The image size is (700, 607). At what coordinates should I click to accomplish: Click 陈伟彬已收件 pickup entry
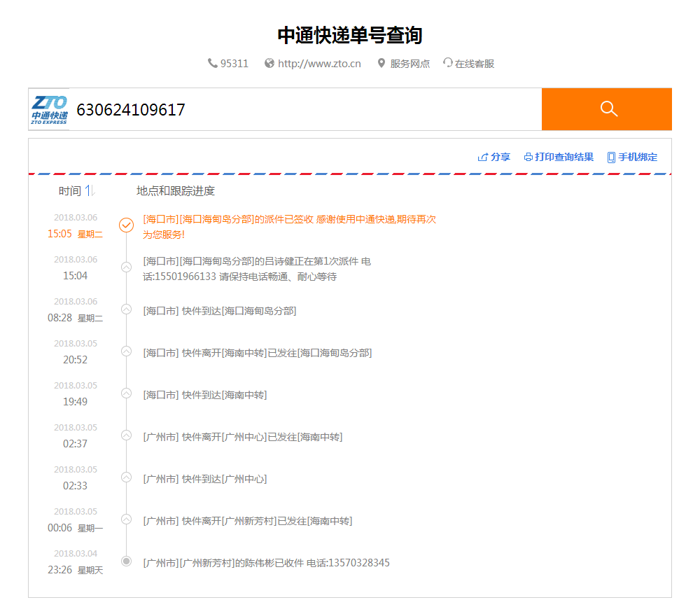coord(266,563)
